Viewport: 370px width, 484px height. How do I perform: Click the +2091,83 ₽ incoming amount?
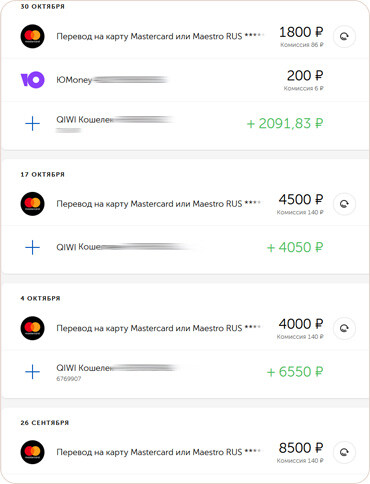(285, 124)
